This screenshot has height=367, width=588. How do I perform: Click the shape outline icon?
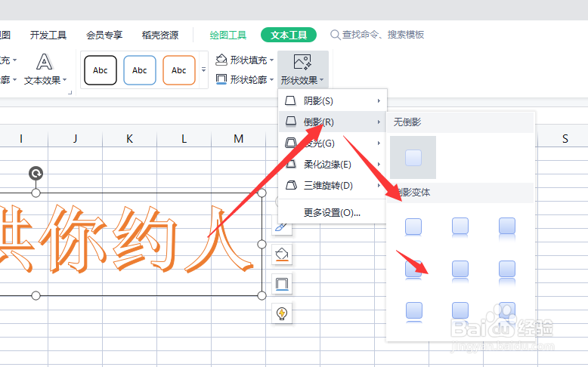pyautogui.click(x=221, y=79)
